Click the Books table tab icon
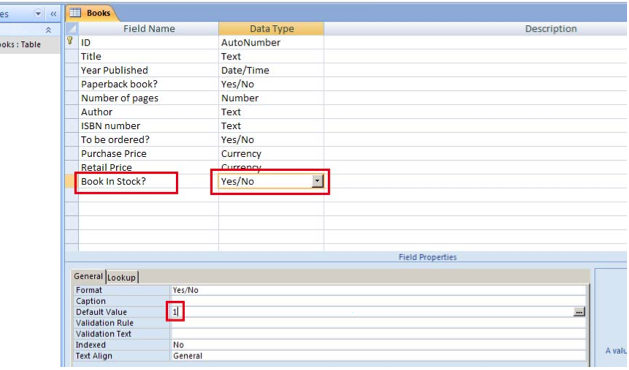Screen dimensions: 629x370 click(x=75, y=13)
